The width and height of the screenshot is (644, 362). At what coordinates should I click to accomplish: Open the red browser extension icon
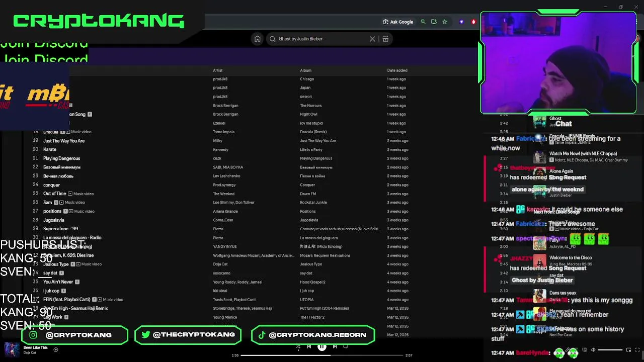pyautogui.click(x=473, y=22)
